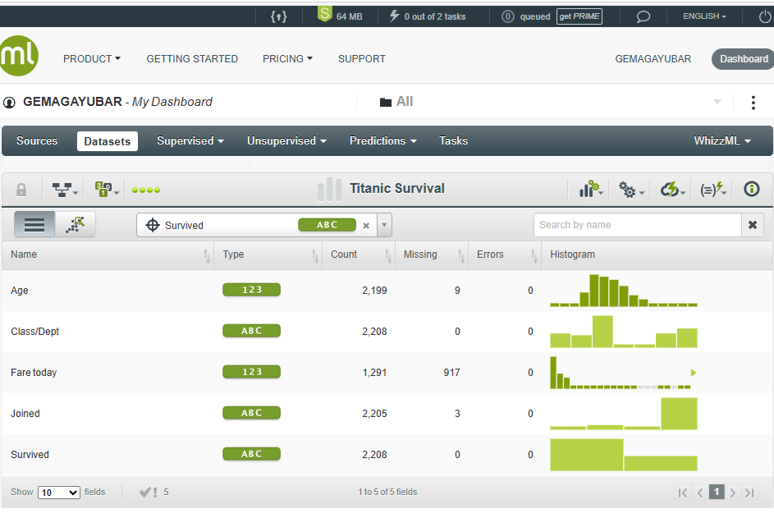Clear the Survived objective field
Image resolution: width=774 pixels, height=532 pixels.
click(366, 226)
